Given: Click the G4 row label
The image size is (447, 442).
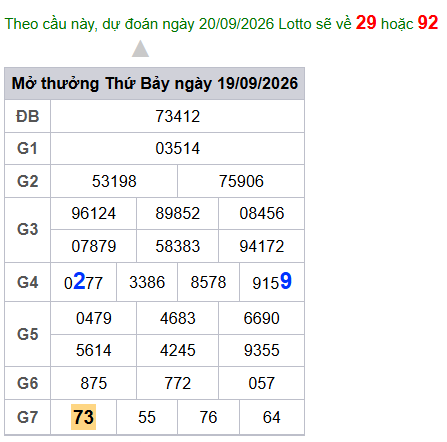Looking at the screenshot, I should tap(28, 282).
